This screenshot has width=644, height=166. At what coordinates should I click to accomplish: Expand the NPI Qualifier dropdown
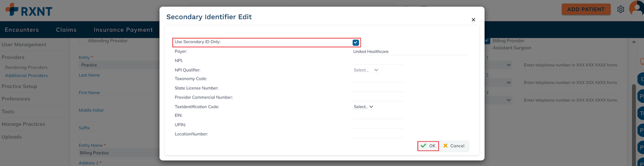point(366,70)
